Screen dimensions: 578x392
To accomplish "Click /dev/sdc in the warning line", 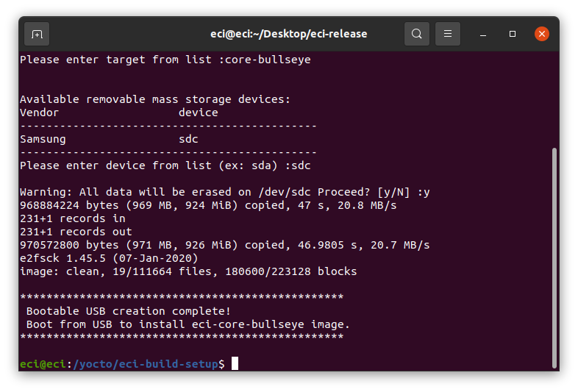I will [x=285, y=192].
